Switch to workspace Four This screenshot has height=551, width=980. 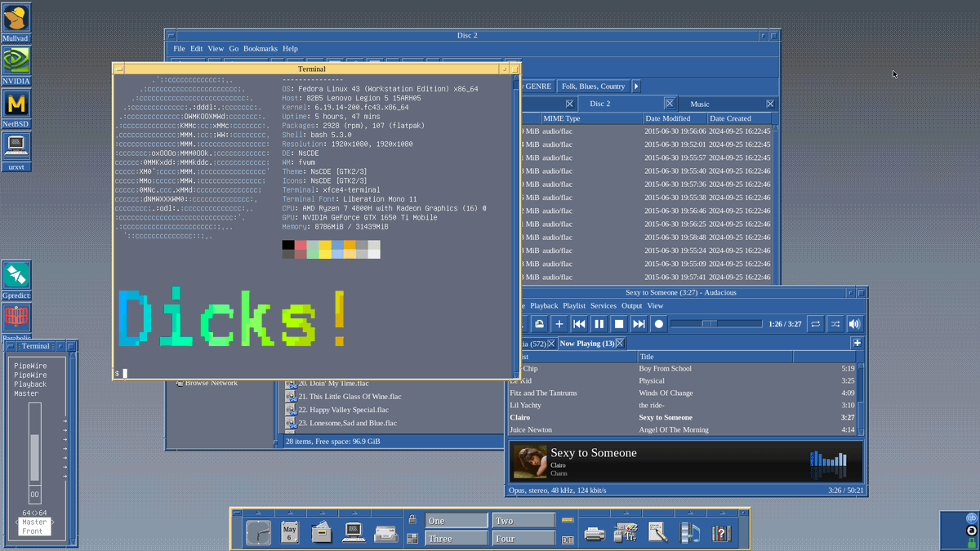click(x=524, y=539)
